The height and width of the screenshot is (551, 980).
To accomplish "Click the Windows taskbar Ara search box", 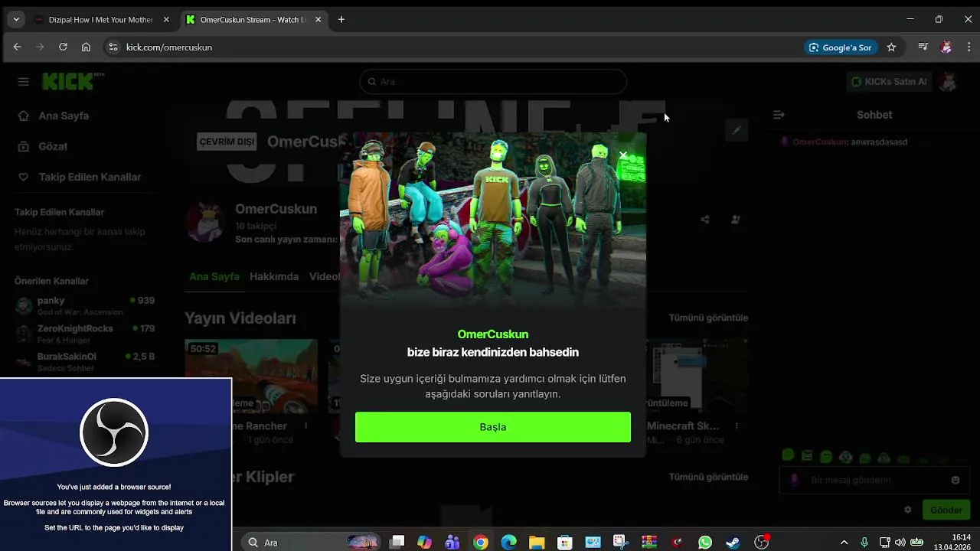I will pos(312,542).
